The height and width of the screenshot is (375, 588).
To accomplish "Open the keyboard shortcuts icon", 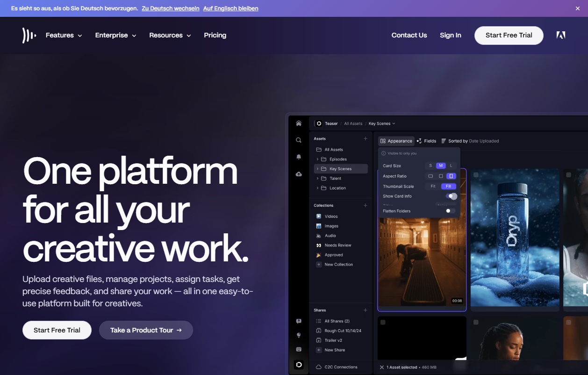I will (299, 349).
